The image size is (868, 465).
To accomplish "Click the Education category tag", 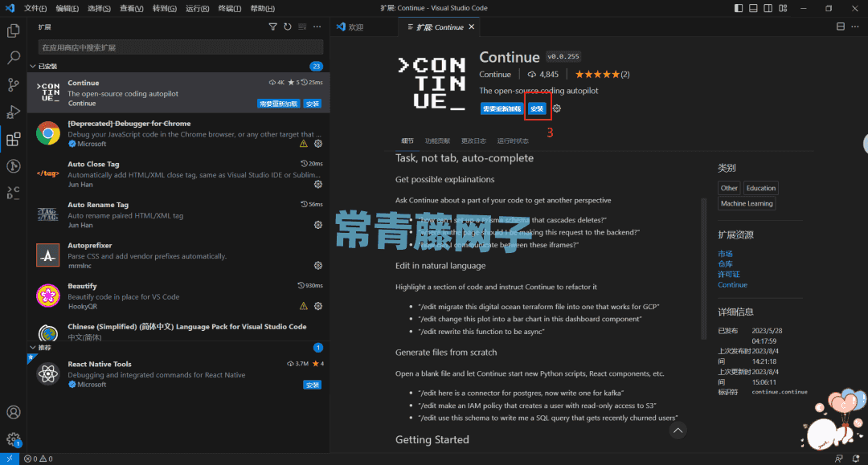I will tap(760, 188).
